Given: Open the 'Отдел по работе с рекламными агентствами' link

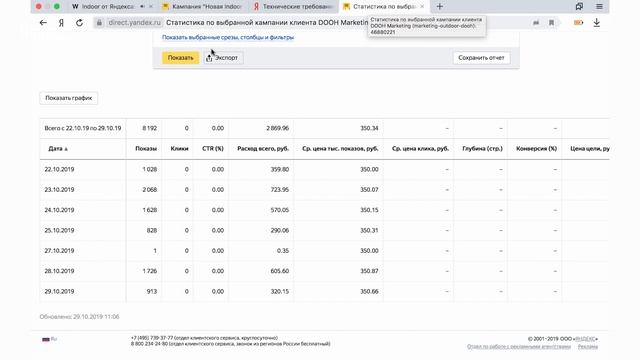Looking at the screenshot, I should point(519,347).
